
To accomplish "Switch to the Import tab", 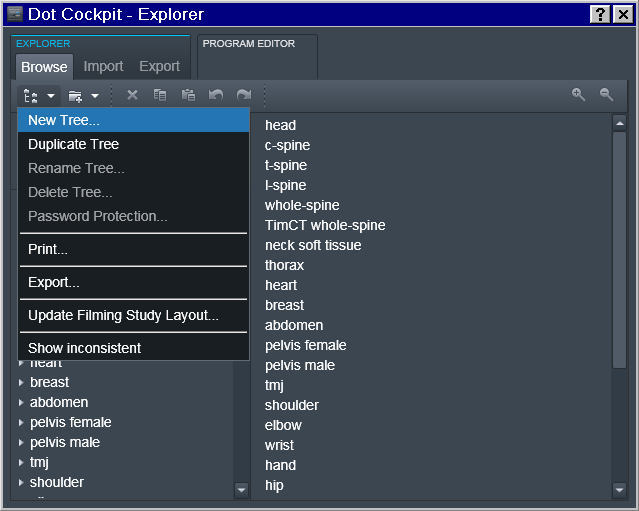I will (104, 66).
